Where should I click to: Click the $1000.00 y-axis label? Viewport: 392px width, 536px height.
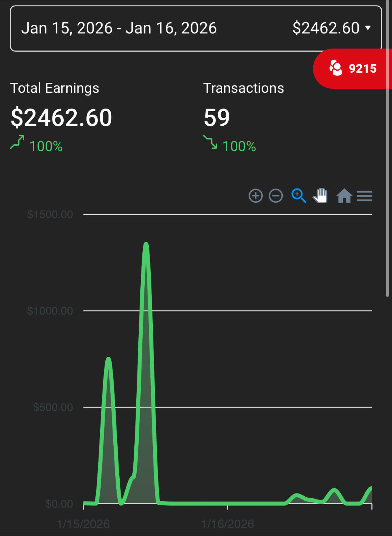pos(50,311)
